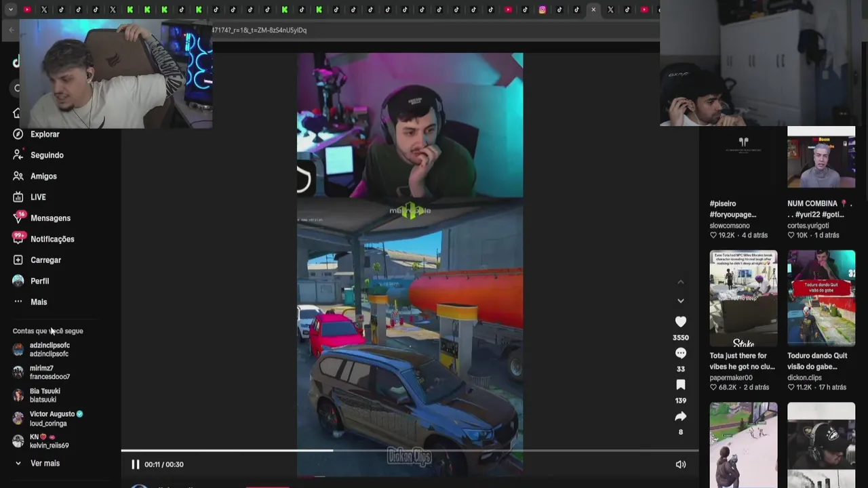Switch to the first green Kick tab

[130, 9]
